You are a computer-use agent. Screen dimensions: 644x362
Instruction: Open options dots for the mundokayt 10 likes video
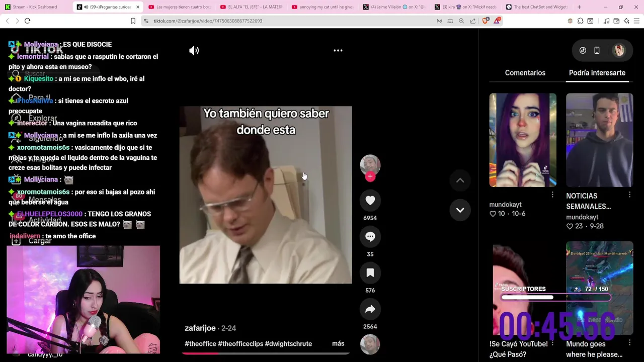pyautogui.click(x=552, y=195)
